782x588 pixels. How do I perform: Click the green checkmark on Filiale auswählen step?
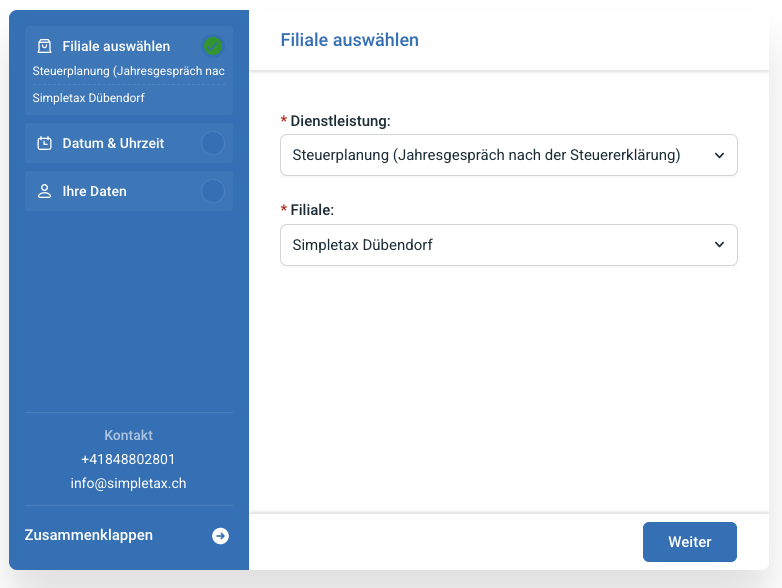(213, 46)
